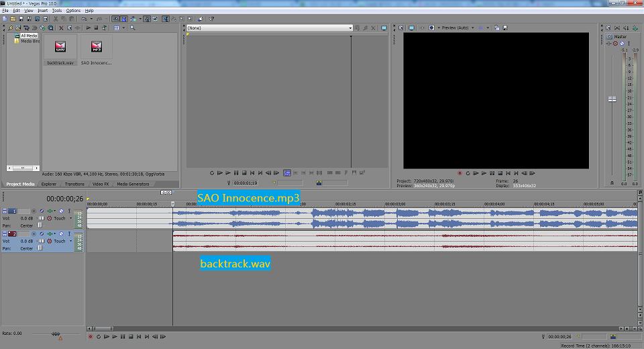
Task: Open track 1 automation Touch dropdown
Action: pyautogui.click(x=70, y=218)
